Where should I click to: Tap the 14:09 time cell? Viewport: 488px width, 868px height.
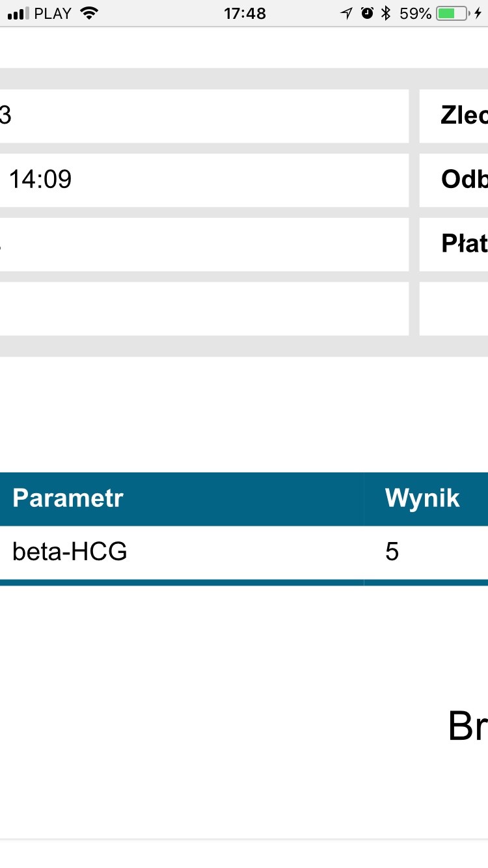point(40,180)
